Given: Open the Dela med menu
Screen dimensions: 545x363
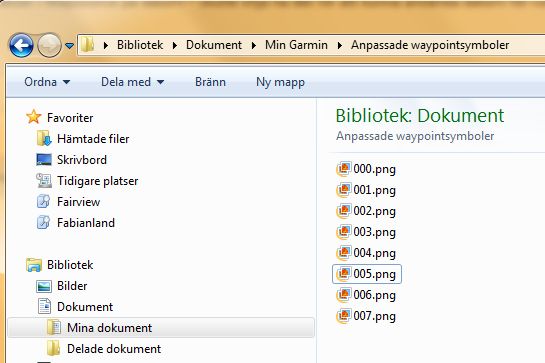Looking at the screenshot, I should [x=132, y=82].
